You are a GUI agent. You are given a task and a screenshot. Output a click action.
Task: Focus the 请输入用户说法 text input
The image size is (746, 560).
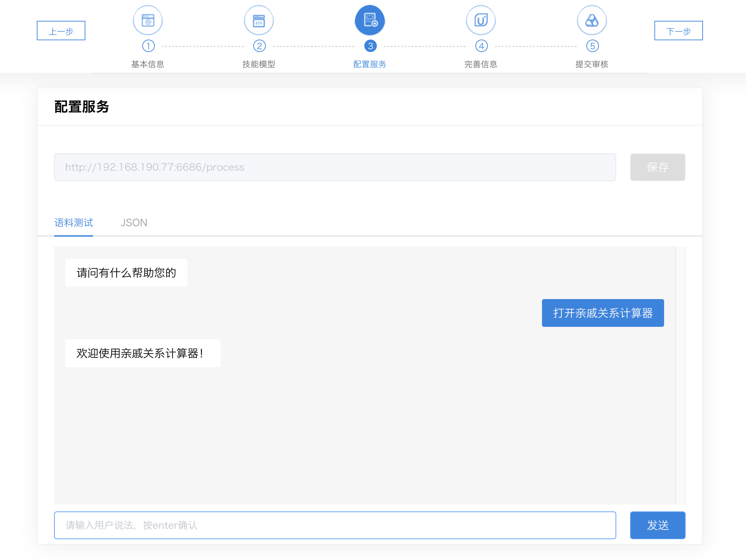tap(335, 525)
